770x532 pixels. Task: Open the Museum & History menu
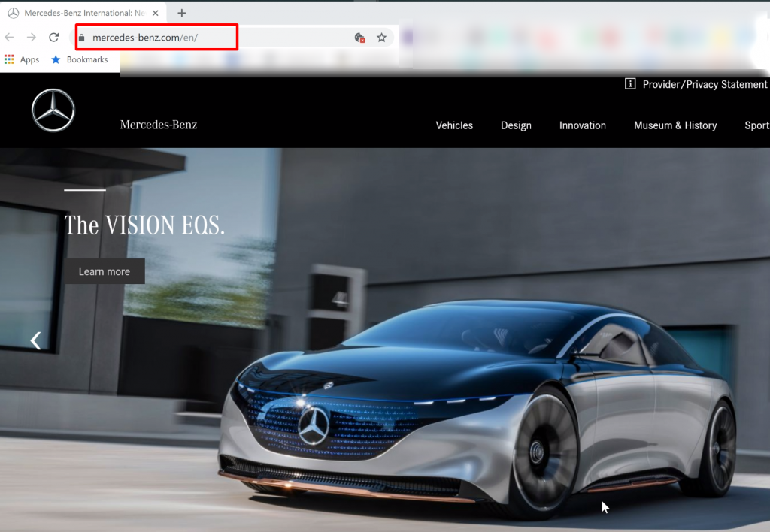pyautogui.click(x=675, y=125)
